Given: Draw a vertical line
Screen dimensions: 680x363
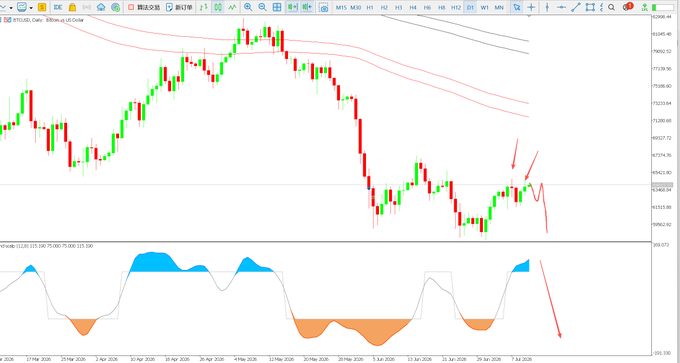Looking at the screenshot, I should pyautogui.click(x=547, y=7).
